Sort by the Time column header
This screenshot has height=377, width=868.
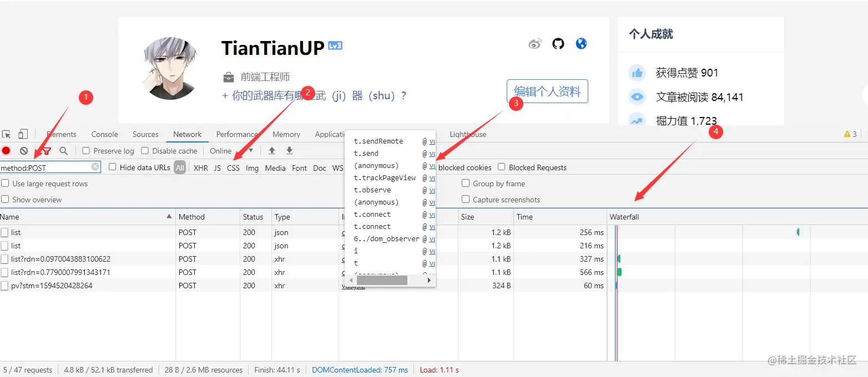[560, 217]
